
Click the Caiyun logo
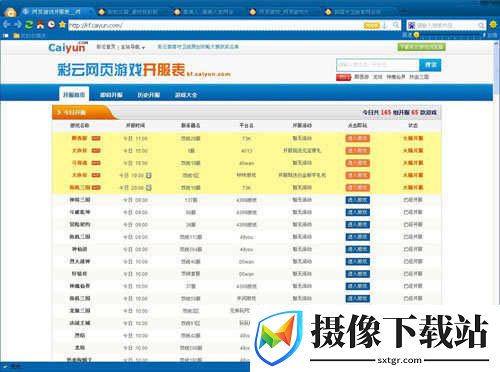(68, 48)
